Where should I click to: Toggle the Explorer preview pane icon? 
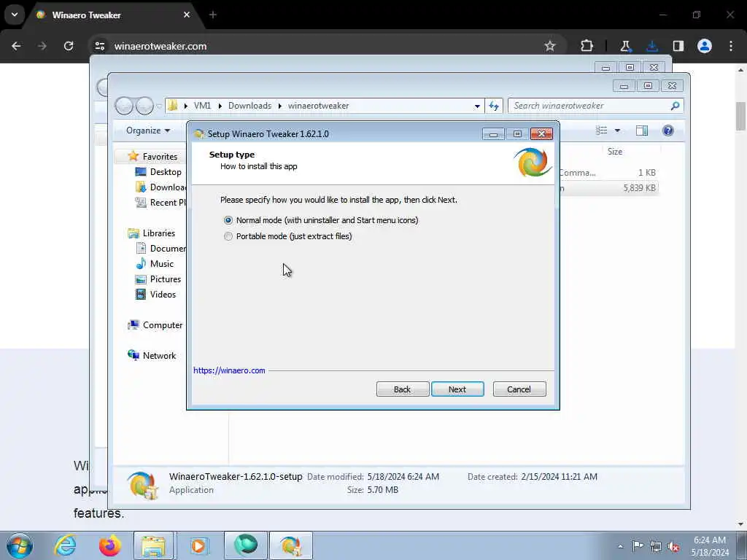click(642, 131)
